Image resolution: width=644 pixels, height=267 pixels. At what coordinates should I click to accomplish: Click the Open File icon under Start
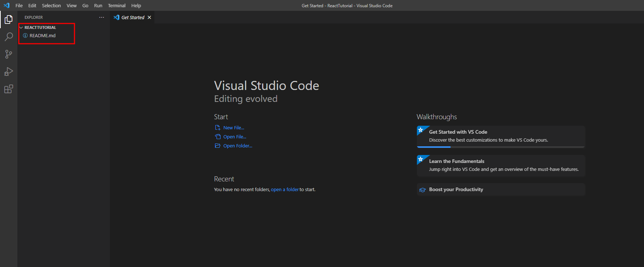(x=218, y=137)
